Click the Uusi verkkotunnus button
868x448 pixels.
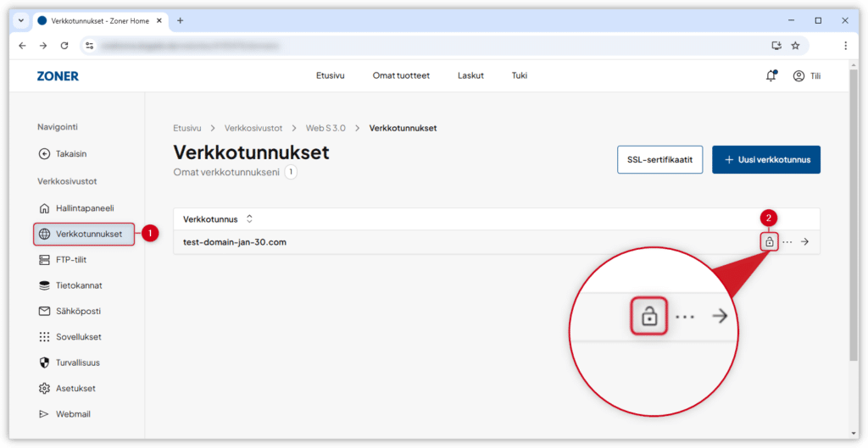pyautogui.click(x=766, y=159)
